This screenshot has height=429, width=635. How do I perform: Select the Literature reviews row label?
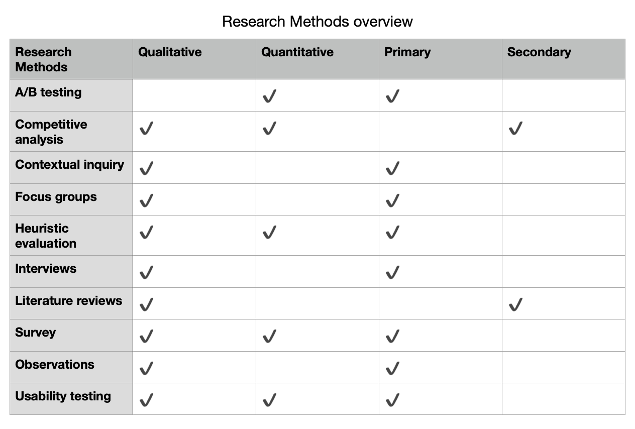pos(68,301)
